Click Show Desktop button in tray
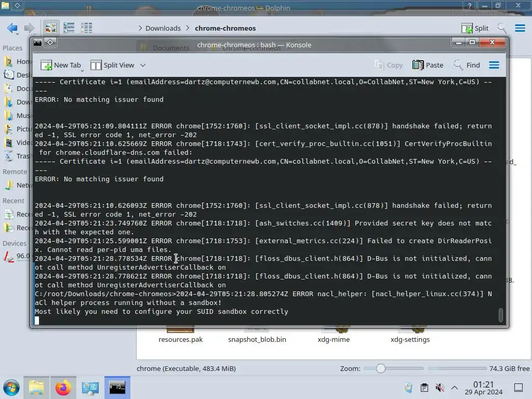532x399 pixels. click(x=518, y=388)
